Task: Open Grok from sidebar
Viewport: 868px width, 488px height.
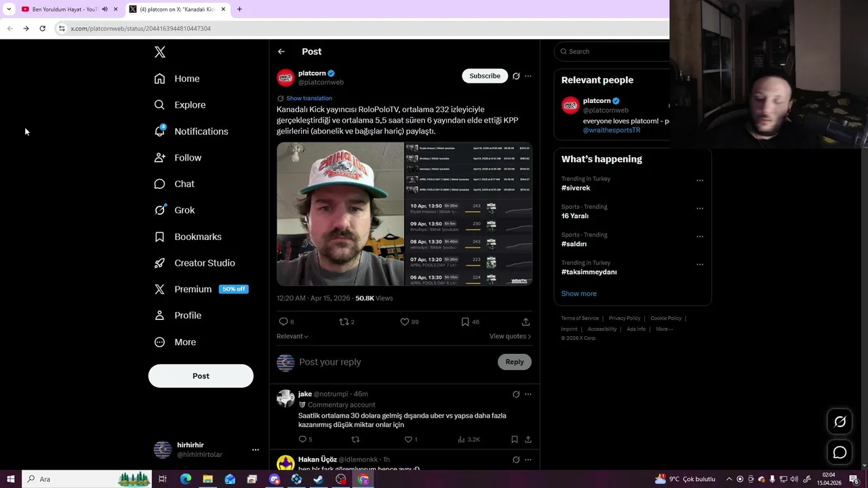Action: click(174, 210)
